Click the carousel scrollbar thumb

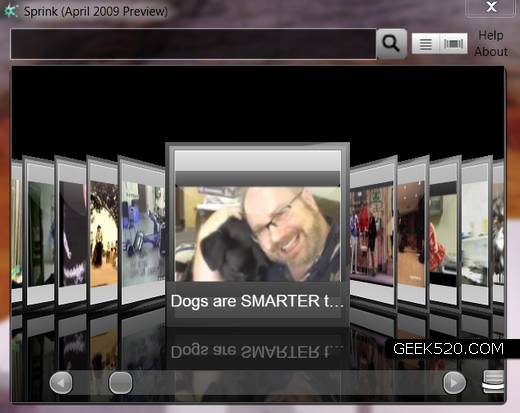tap(121, 383)
